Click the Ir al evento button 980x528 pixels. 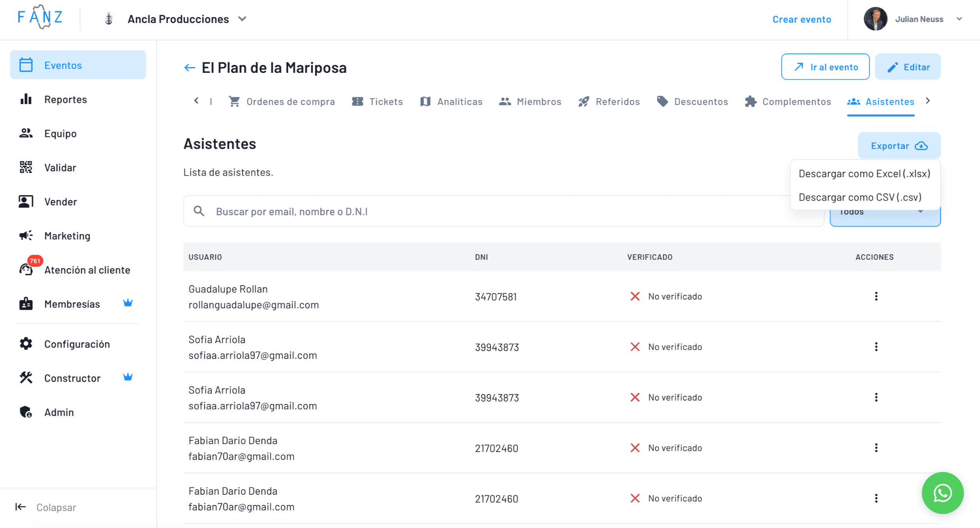pyautogui.click(x=825, y=67)
